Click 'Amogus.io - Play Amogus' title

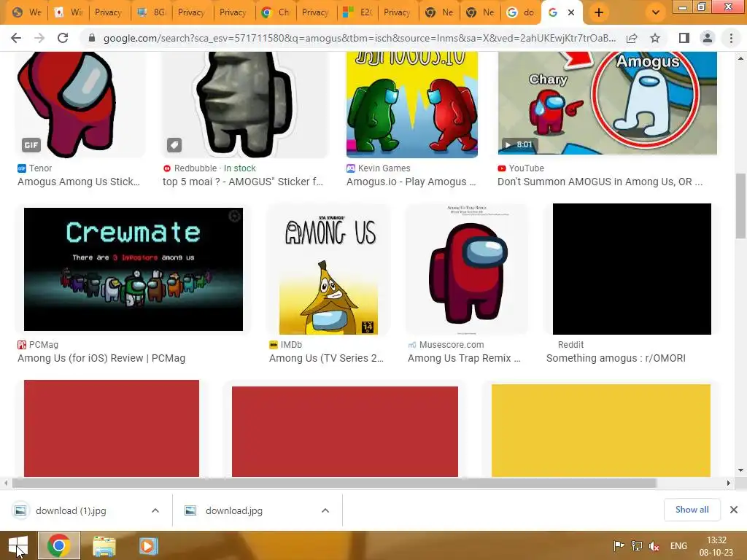coord(411,182)
